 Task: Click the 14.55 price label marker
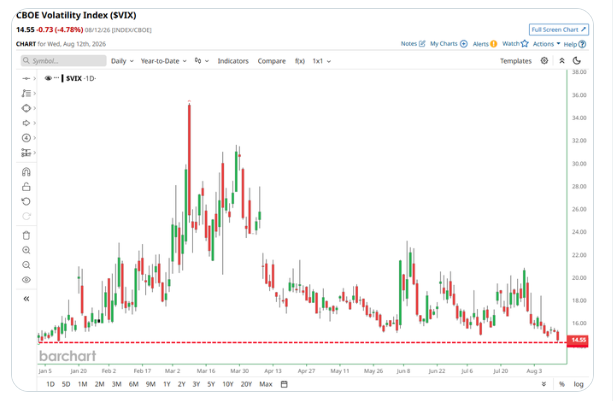[578, 340]
